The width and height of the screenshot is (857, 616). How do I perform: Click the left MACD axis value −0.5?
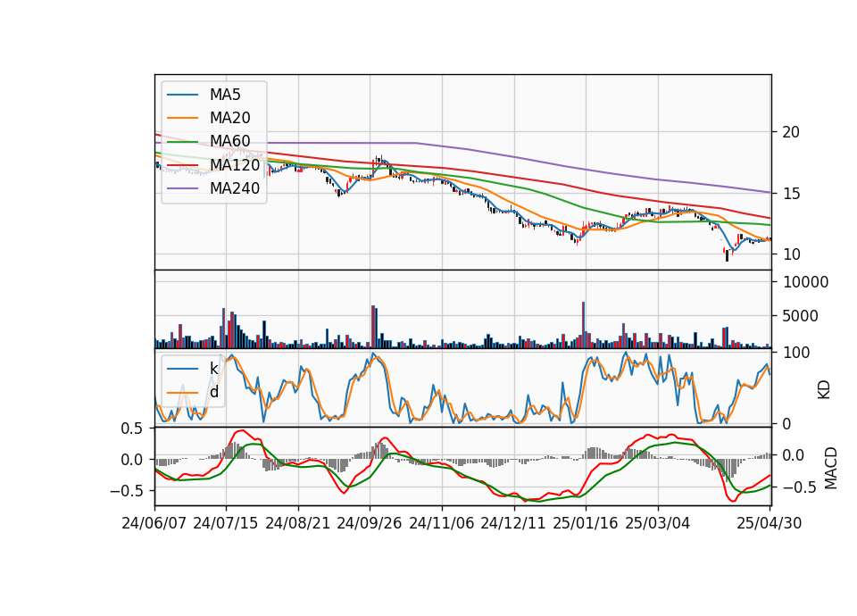[127, 491]
